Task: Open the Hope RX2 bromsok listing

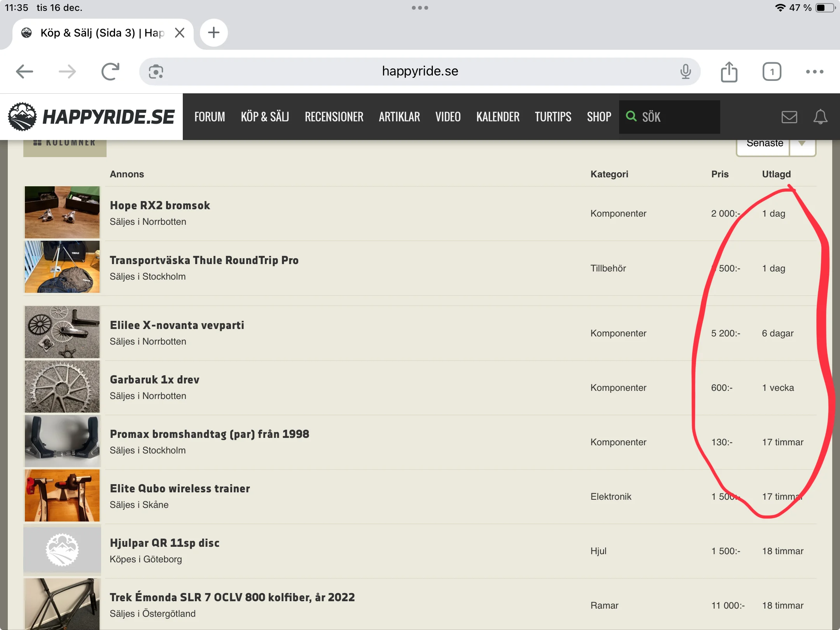Action: tap(160, 205)
